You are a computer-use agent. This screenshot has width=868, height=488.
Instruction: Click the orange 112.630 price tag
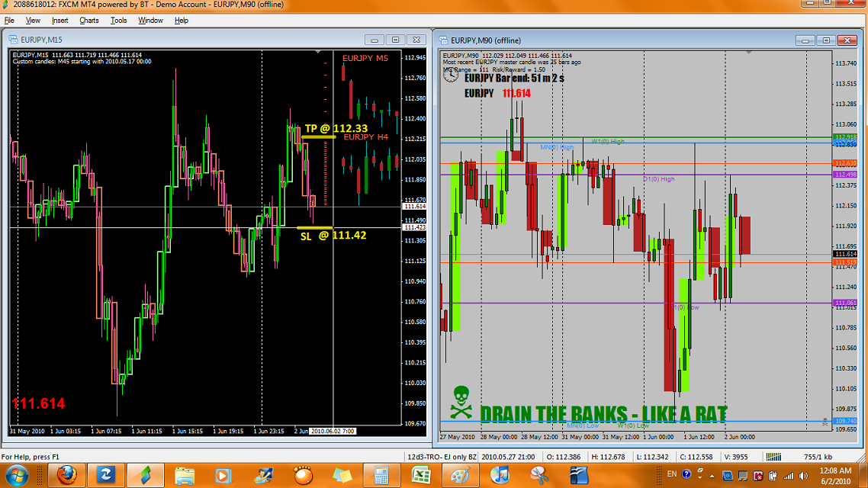pyautogui.click(x=845, y=163)
